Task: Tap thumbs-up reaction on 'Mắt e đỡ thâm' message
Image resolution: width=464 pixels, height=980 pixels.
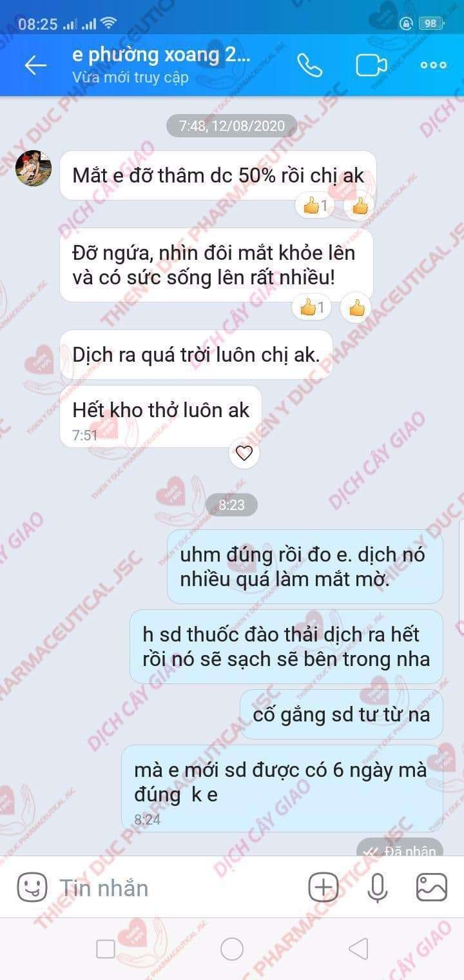Action: [359, 206]
